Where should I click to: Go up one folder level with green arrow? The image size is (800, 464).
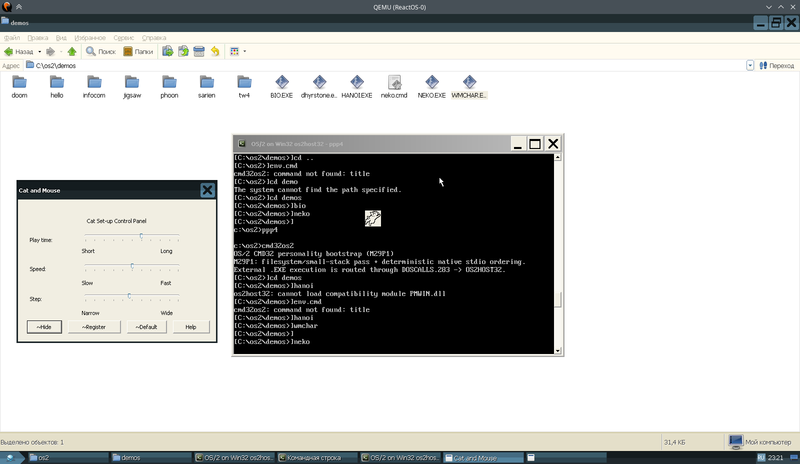pyautogui.click(x=72, y=52)
